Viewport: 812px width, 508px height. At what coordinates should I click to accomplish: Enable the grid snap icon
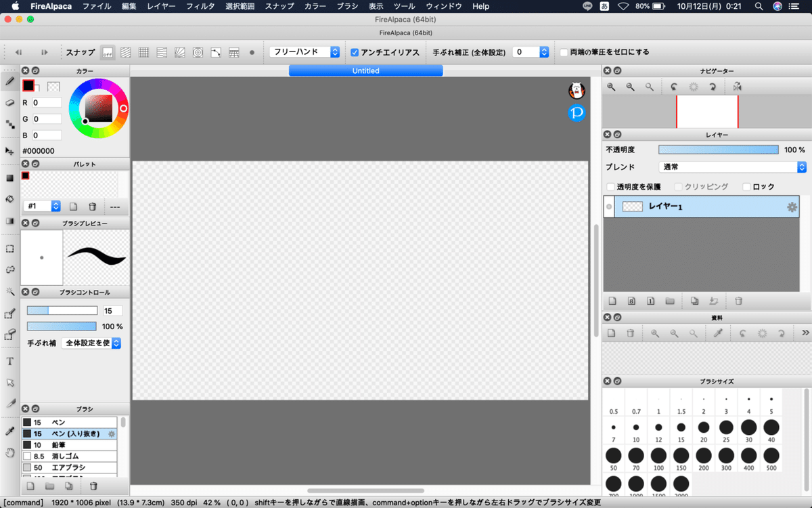coord(144,52)
